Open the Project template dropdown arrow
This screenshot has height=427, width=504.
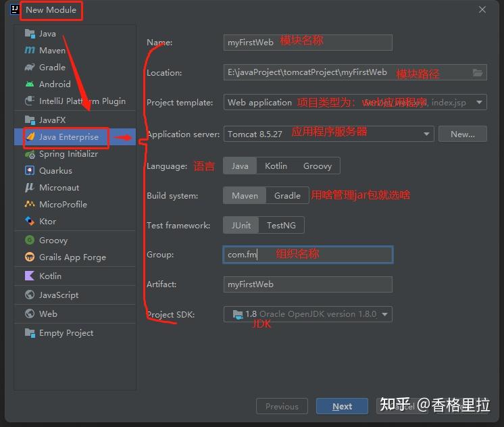479,103
